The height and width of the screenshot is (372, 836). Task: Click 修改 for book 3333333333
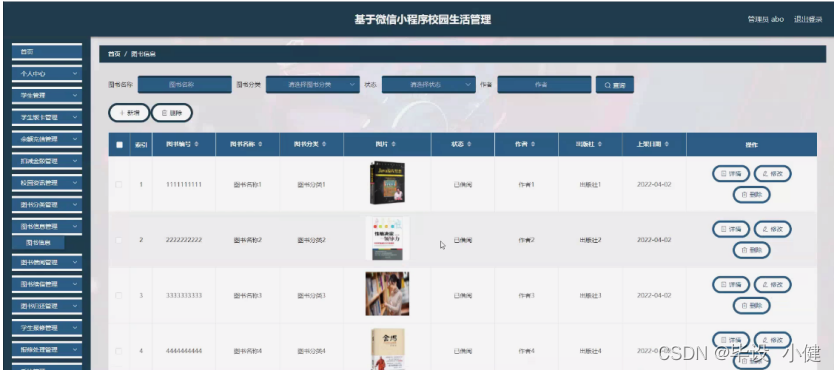point(773,285)
